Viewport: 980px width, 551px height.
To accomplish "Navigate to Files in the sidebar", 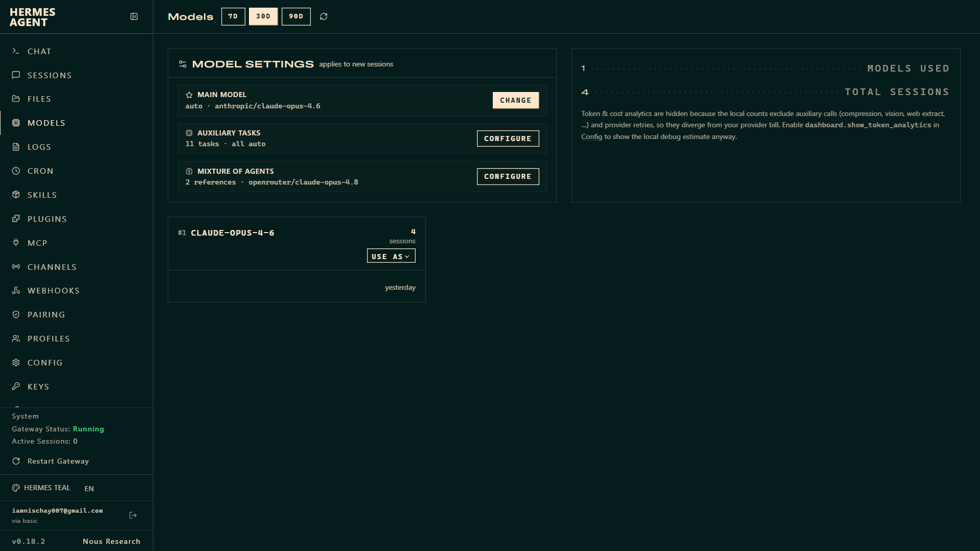I will point(77,99).
